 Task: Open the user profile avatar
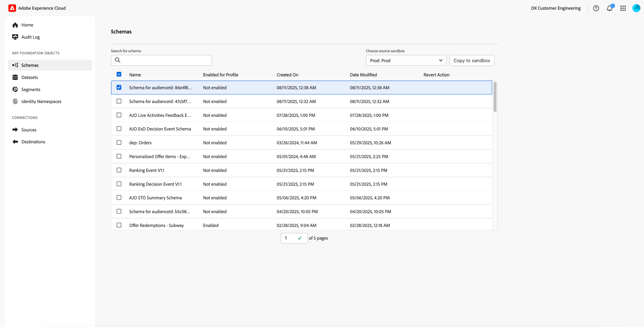point(636,8)
